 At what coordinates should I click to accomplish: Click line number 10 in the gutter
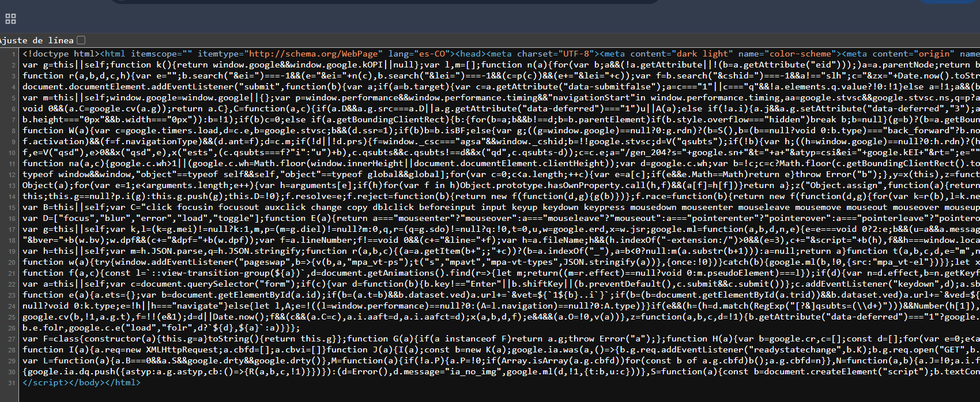[12, 153]
